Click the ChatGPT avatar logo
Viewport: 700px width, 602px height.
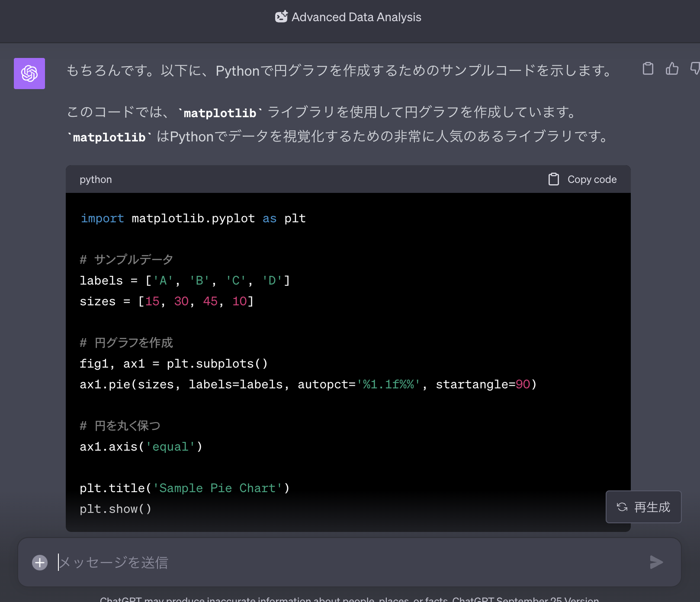tap(29, 74)
